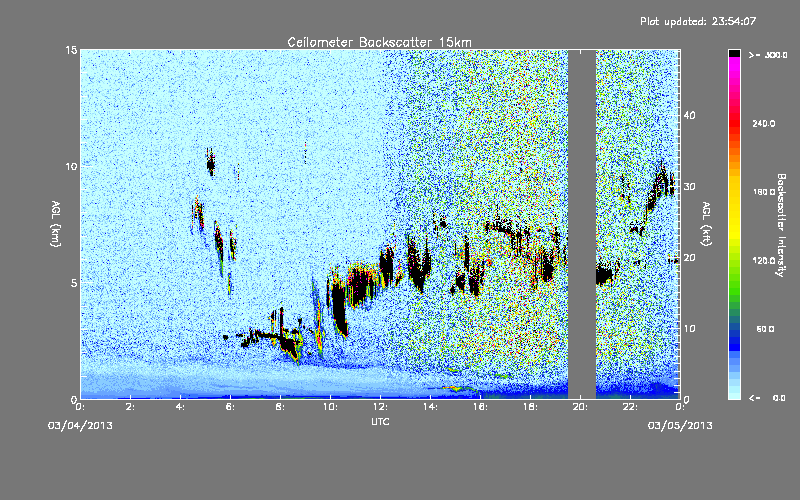Click the 20 kft tick on right axis

coord(689,257)
